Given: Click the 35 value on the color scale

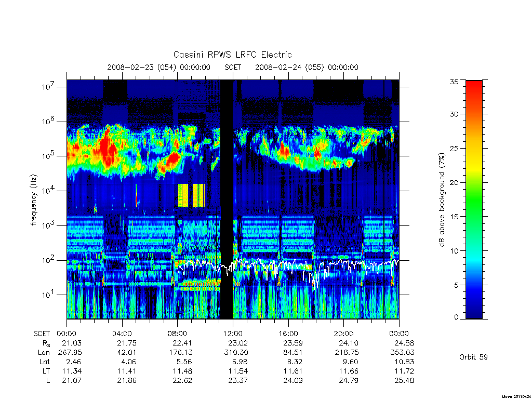Looking at the screenshot, I should tap(454, 82).
